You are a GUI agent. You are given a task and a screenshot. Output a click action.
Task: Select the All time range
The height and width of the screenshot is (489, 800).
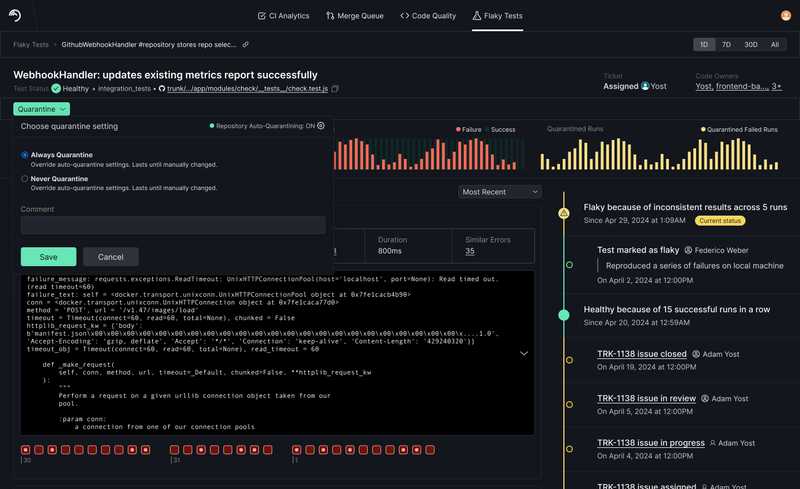point(774,44)
